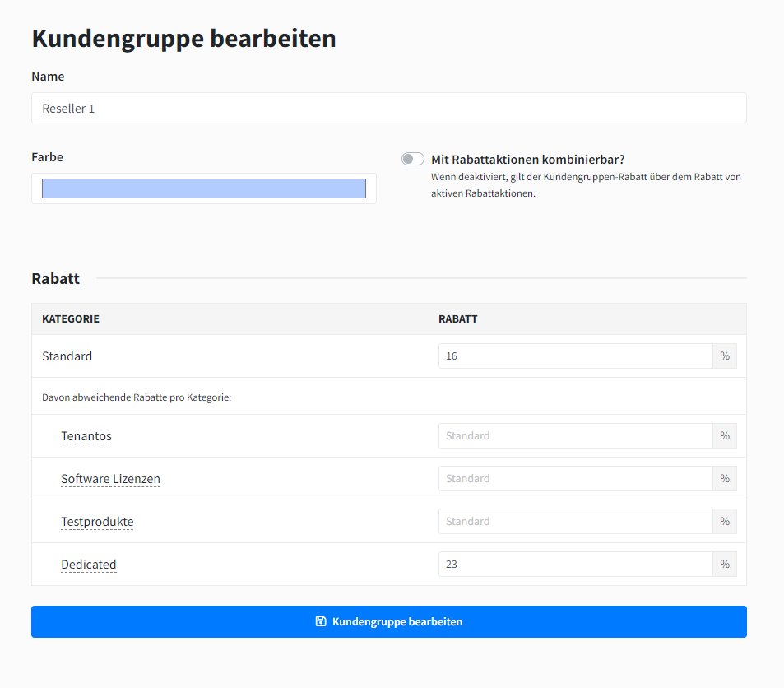Click the floppy disk save icon
The image size is (784, 688).
click(x=321, y=621)
